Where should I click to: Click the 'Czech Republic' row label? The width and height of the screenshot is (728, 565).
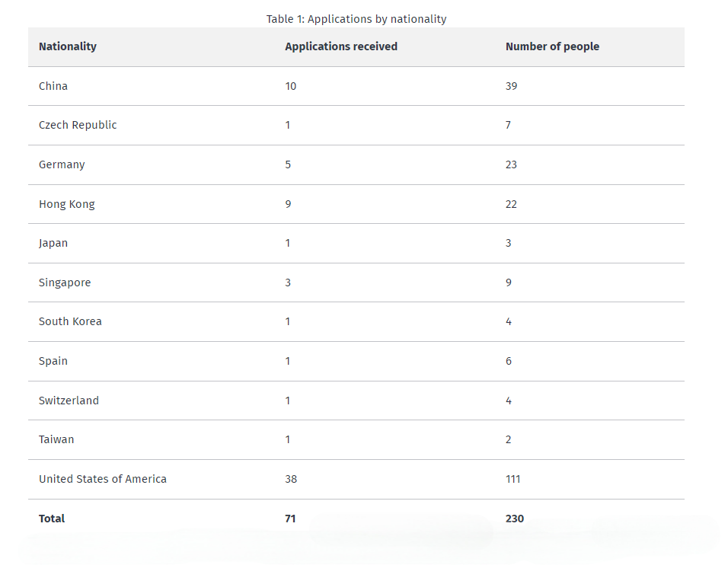tap(78, 125)
